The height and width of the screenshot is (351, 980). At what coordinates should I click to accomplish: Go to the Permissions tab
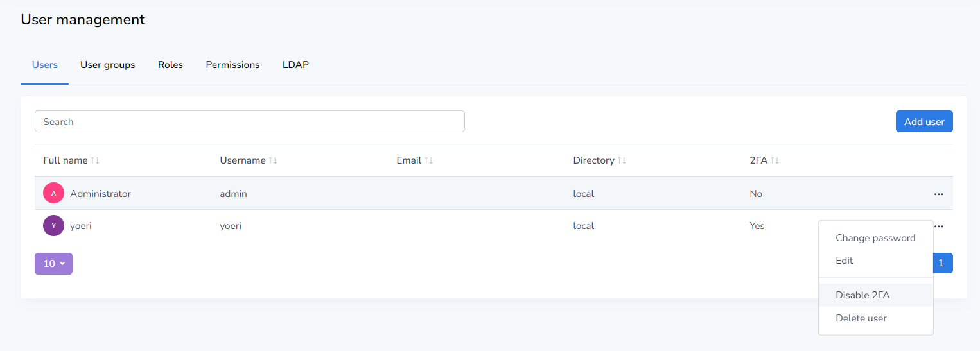tap(232, 65)
